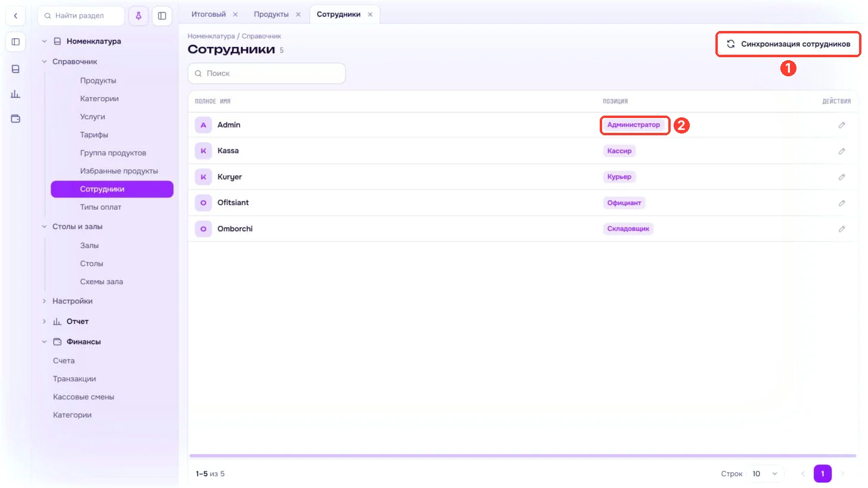Click the horizontal scrollbar under the table
868x488 pixels.
tap(522, 456)
